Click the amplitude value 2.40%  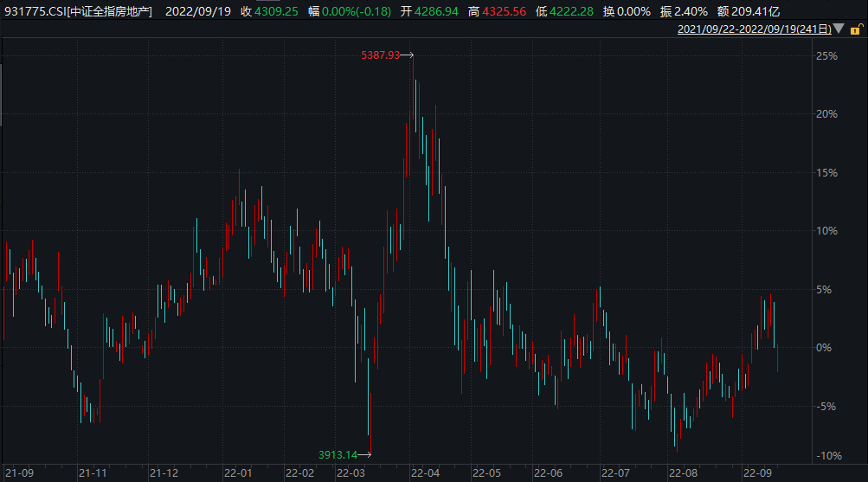tap(691, 11)
